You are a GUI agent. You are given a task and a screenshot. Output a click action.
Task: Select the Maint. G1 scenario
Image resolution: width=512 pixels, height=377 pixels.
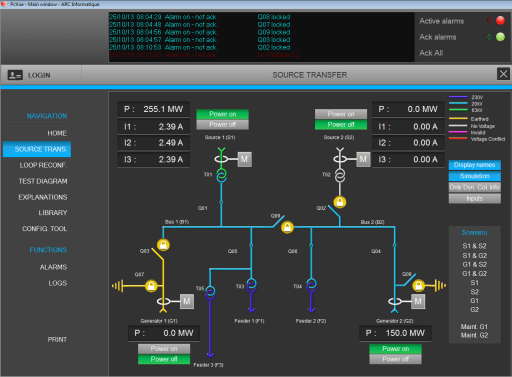tap(474, 326)
